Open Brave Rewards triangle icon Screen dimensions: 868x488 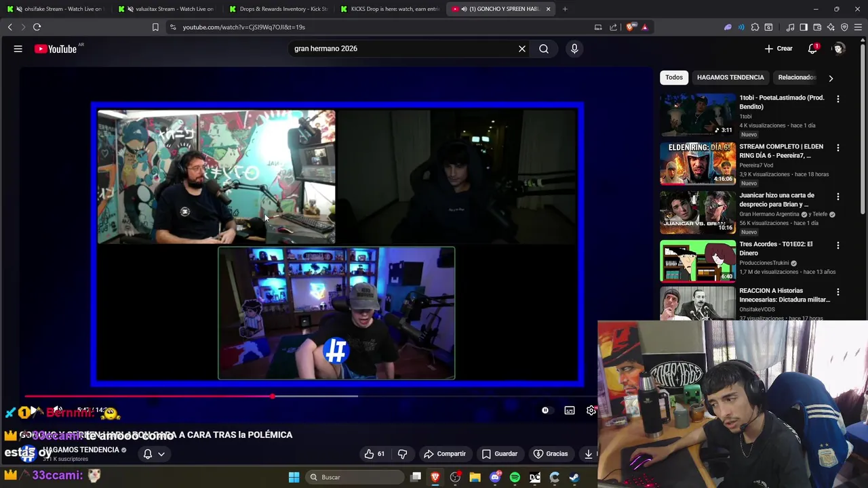click(644, 27)
